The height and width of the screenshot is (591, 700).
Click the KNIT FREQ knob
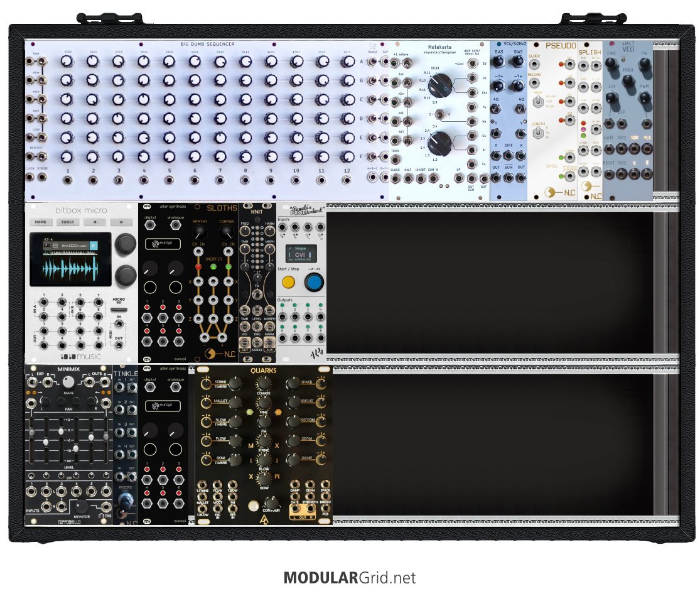tap(245, 231)
